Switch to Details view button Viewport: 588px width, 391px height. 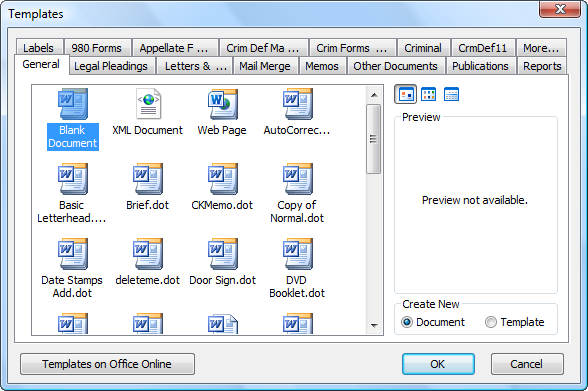pyautogui.click(x=451, y=94)
